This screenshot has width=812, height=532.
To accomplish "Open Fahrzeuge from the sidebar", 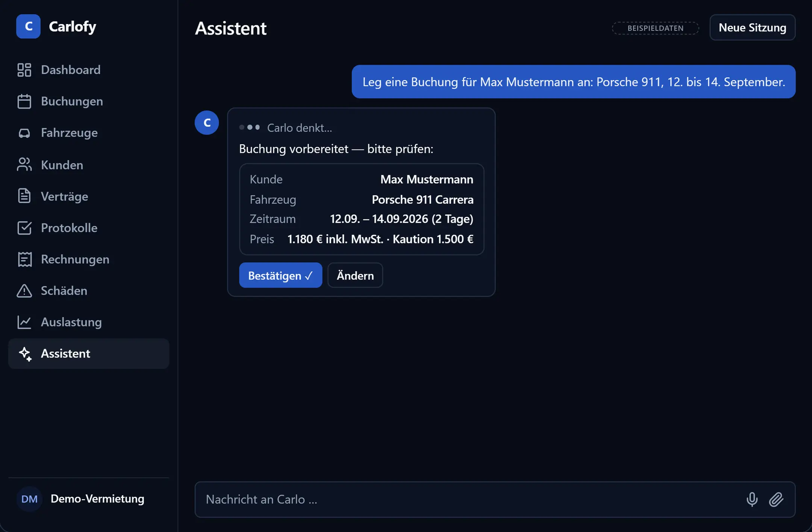I will 89,133.
